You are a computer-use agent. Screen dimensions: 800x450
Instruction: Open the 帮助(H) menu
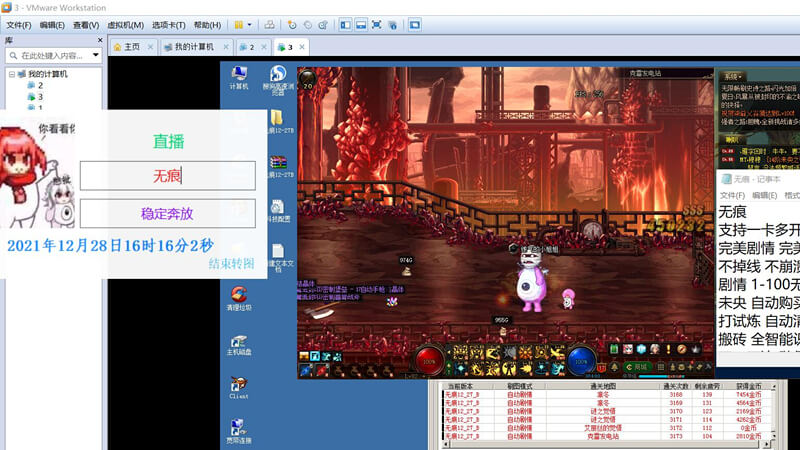pyautogui.click(x=208, y=25)
